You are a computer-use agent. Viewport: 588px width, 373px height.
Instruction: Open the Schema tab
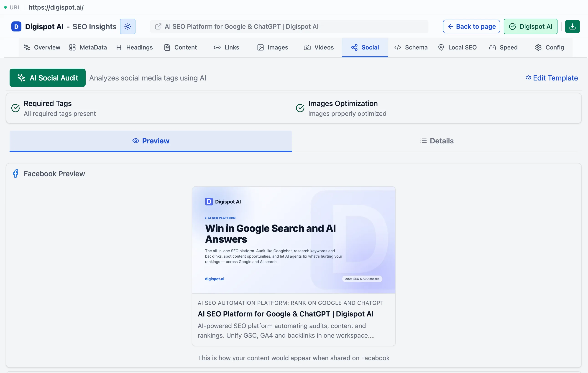411,47
